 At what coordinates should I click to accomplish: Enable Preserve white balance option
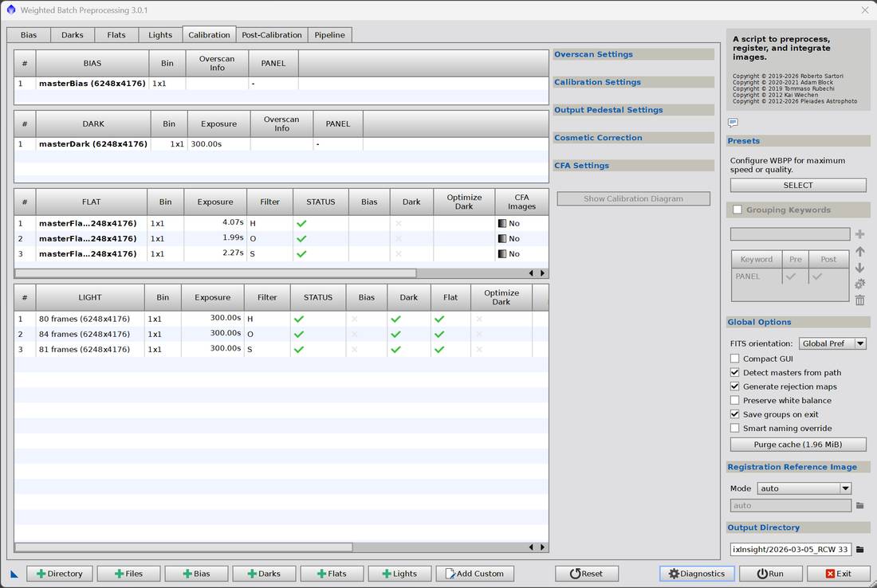point(735,400)
